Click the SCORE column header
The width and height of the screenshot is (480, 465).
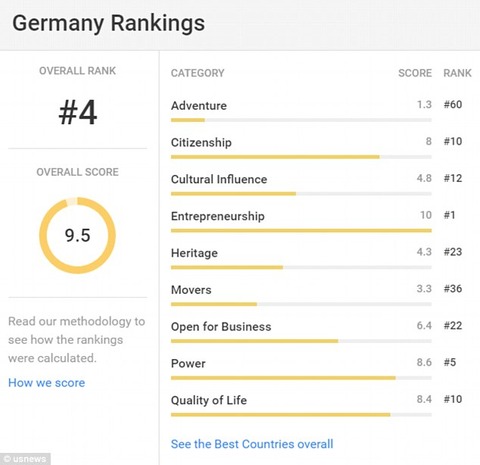point(415,73)
